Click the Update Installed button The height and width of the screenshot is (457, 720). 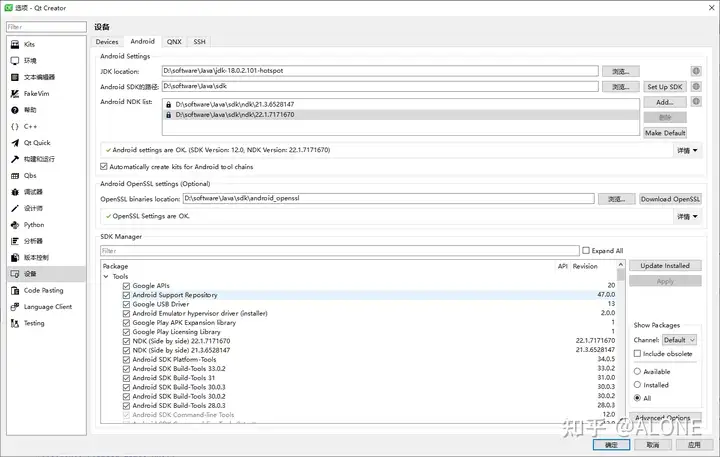(x=665, y=265)
